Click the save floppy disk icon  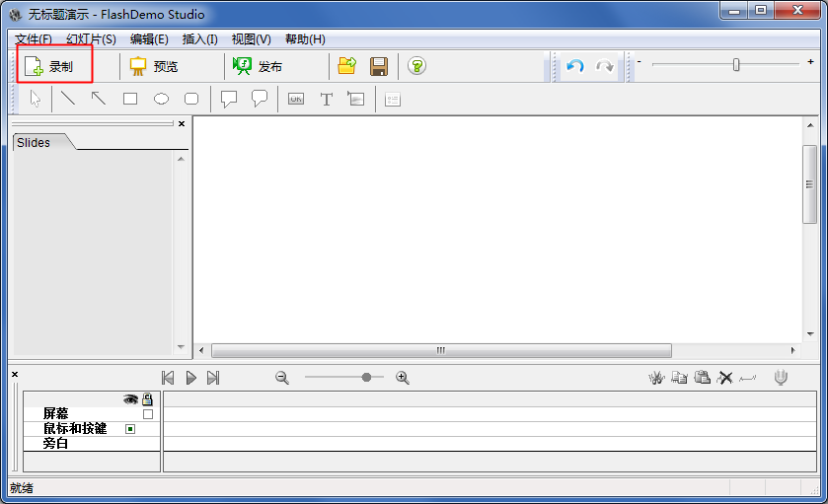(378, 66)
